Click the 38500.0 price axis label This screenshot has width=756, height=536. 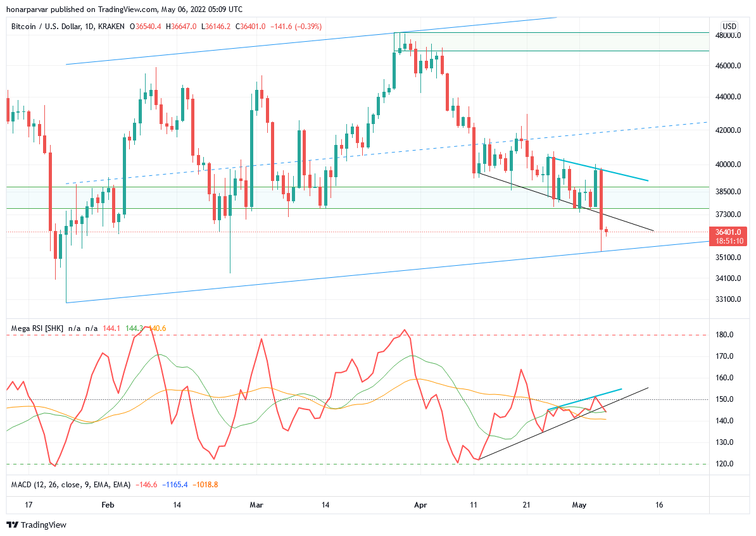(x=728, y=192)
